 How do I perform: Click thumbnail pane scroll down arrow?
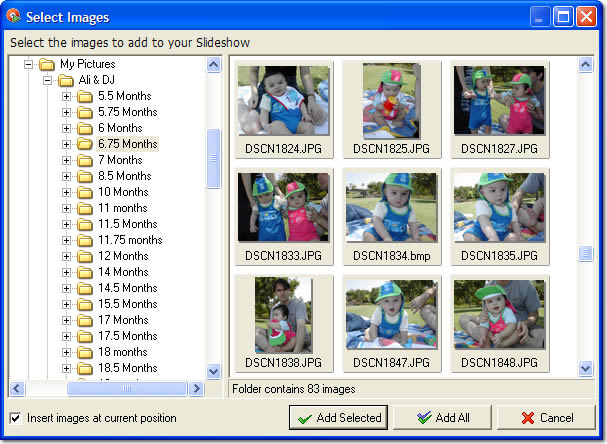pyautogui.click(x=585, y=369)
